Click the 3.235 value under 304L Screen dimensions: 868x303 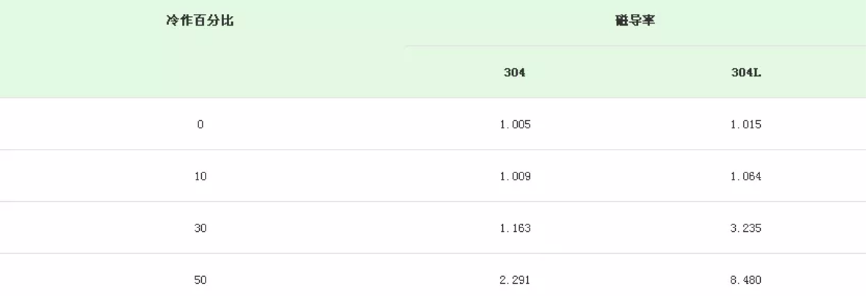point(746,228)
